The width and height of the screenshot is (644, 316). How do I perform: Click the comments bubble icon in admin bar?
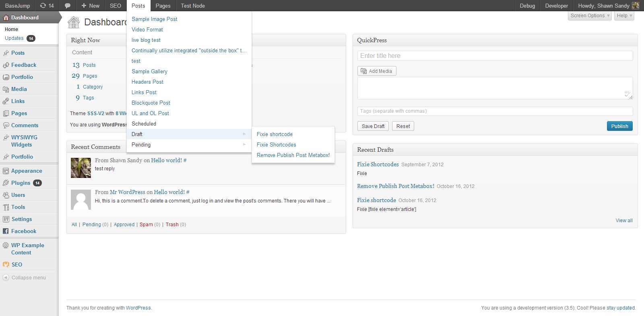[x=68, y=6]
